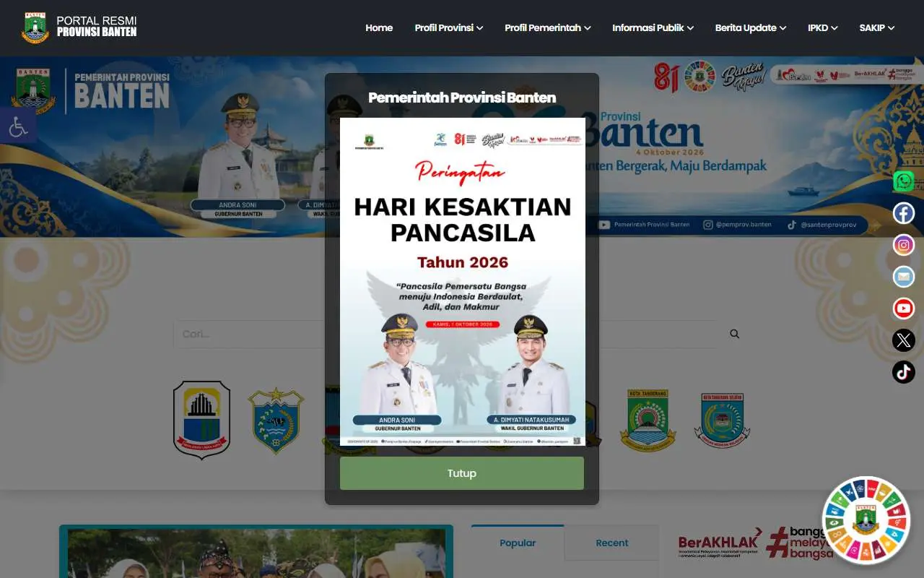The width and height of the screenshot is (924, 578).
Task: Open the YouTube sidebar icon
Action: click(903, 309)
